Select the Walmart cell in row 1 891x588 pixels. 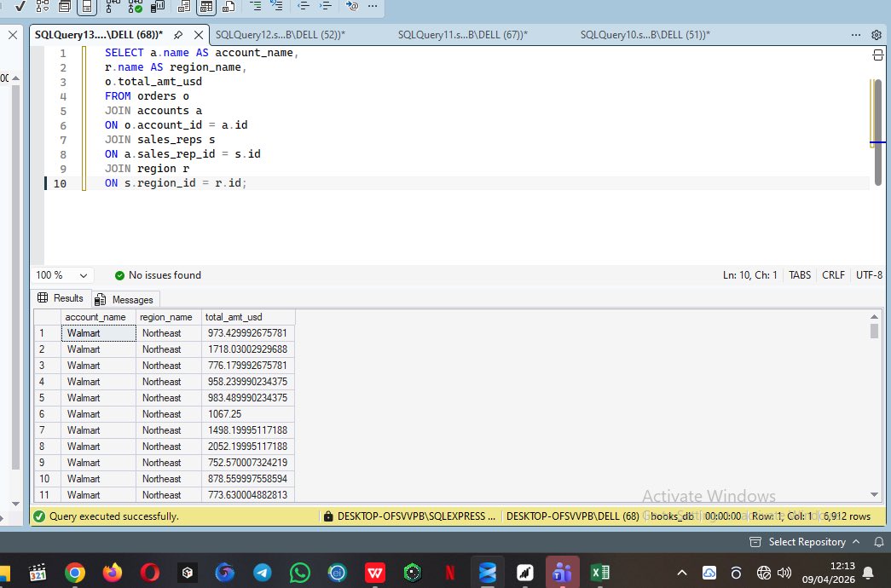(98, 333)
